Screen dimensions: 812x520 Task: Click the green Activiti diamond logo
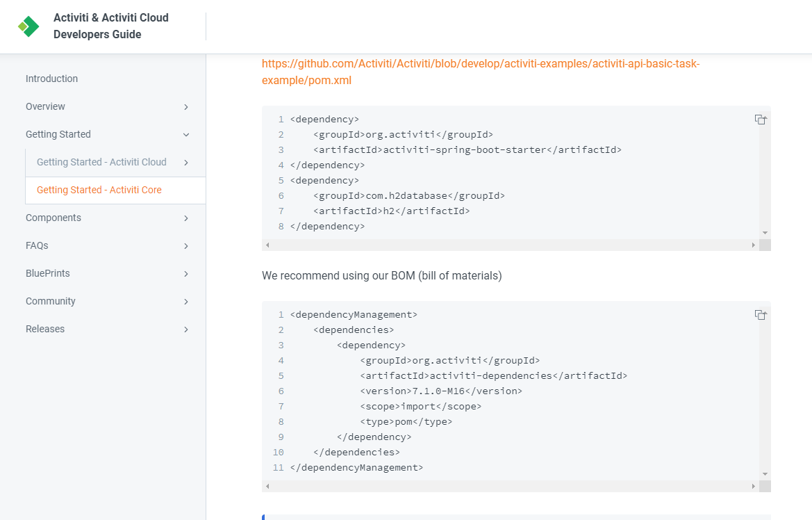click(x=27, y=26)
